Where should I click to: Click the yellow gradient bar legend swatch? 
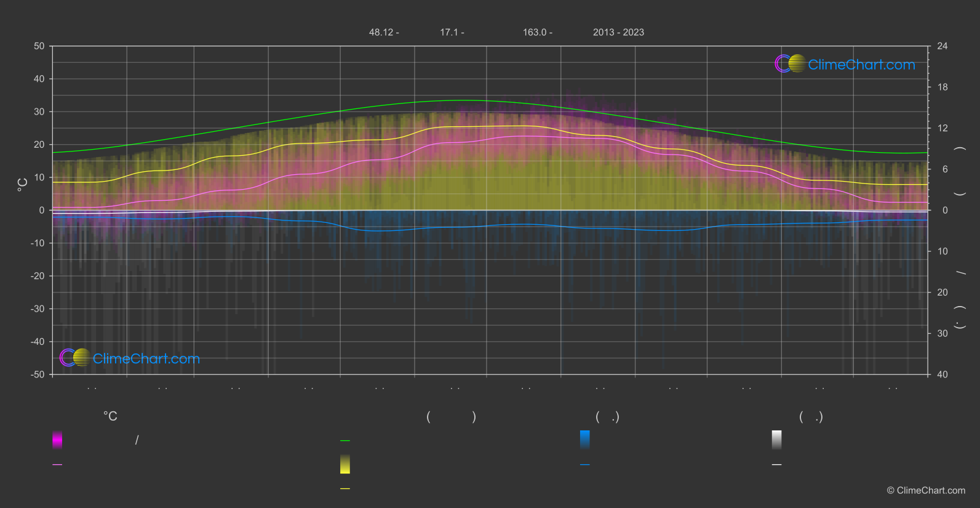(345, 464)
